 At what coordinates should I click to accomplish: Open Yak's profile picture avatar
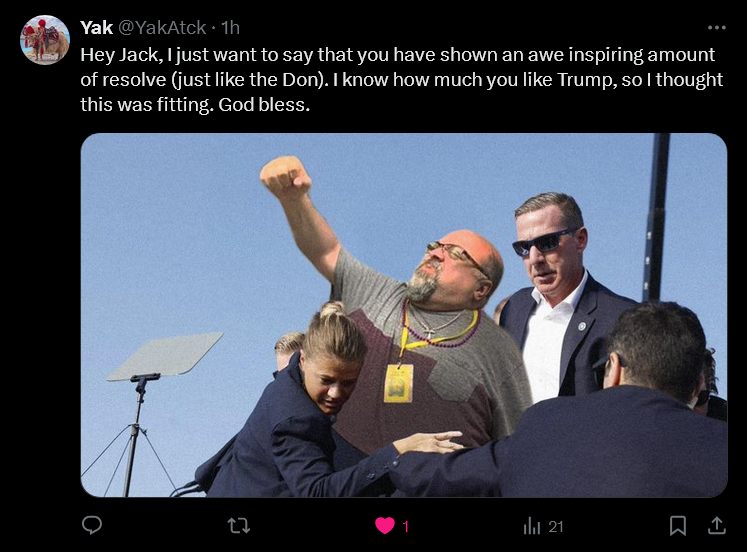click(x=45, y=41)
